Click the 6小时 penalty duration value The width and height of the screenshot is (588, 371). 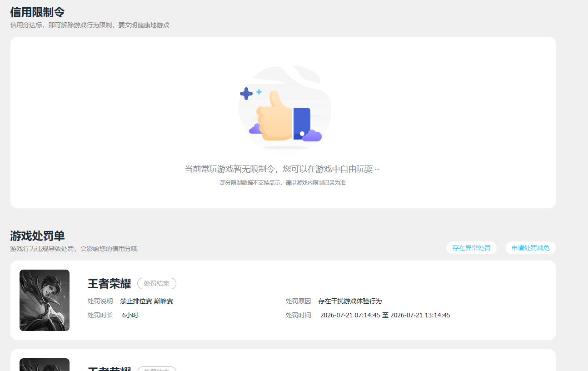click(x=130, y=315)
